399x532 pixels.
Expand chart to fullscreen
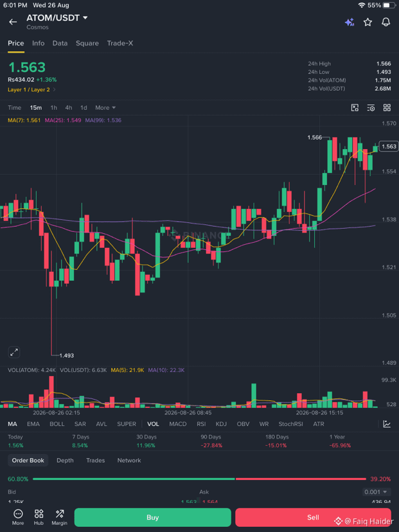pos(14,353)
